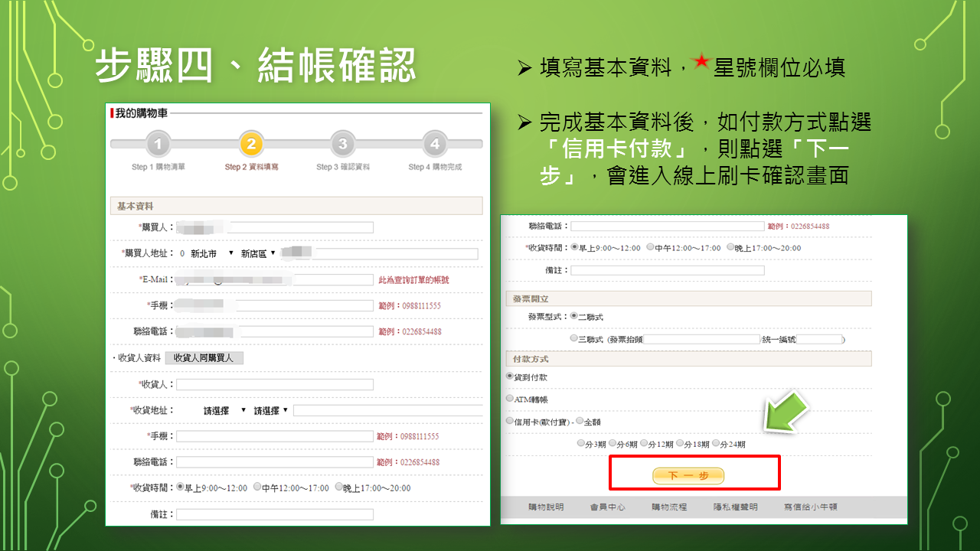Screen dimensions: 980x551
Task: Click the 下一步 button
Action: (x=688, y=476)
